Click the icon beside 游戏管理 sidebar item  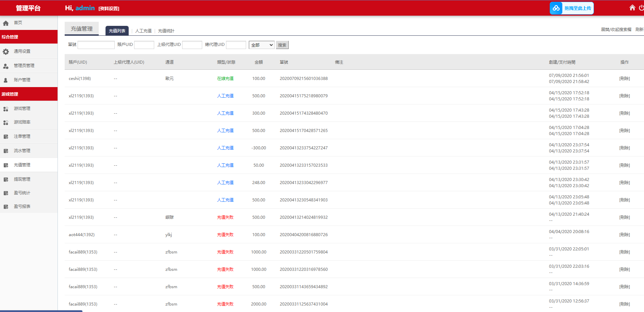coord(6,109)
